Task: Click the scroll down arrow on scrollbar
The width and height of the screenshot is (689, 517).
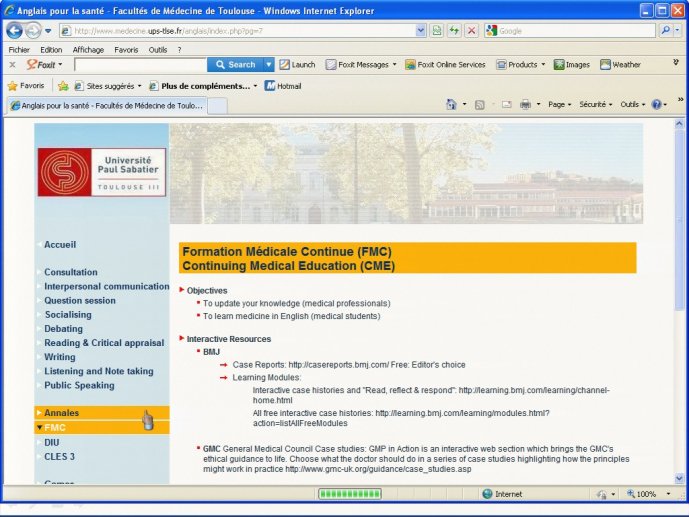Action: coord(679,478)
